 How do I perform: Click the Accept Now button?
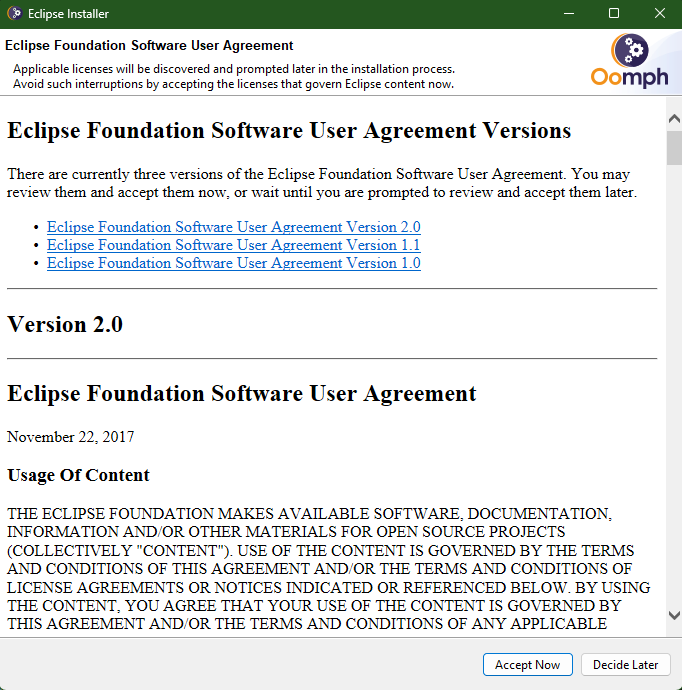pyautogui.click(x=528, y=664)
